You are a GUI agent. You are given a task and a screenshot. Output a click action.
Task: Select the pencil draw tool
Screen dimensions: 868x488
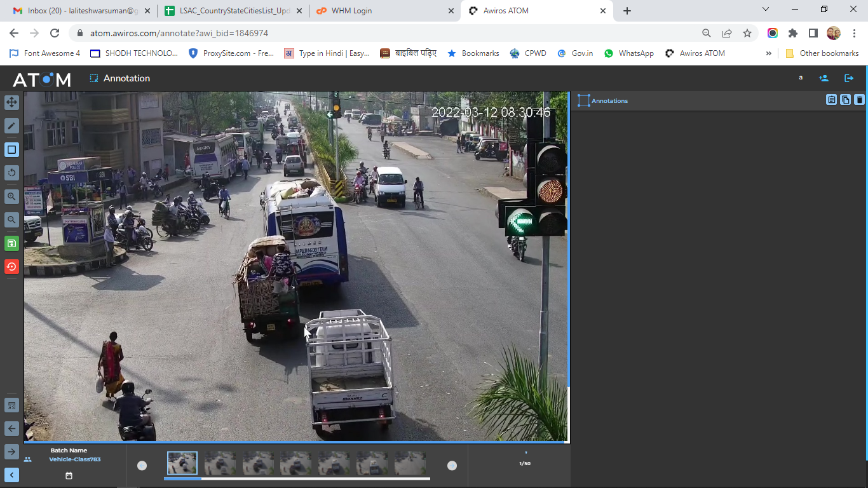(11, 126)
